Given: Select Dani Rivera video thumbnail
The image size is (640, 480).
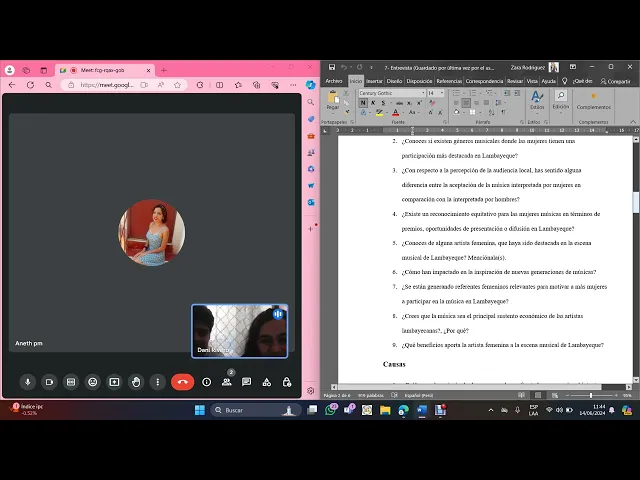Looking at the screenshot, I should click(240, 331).
